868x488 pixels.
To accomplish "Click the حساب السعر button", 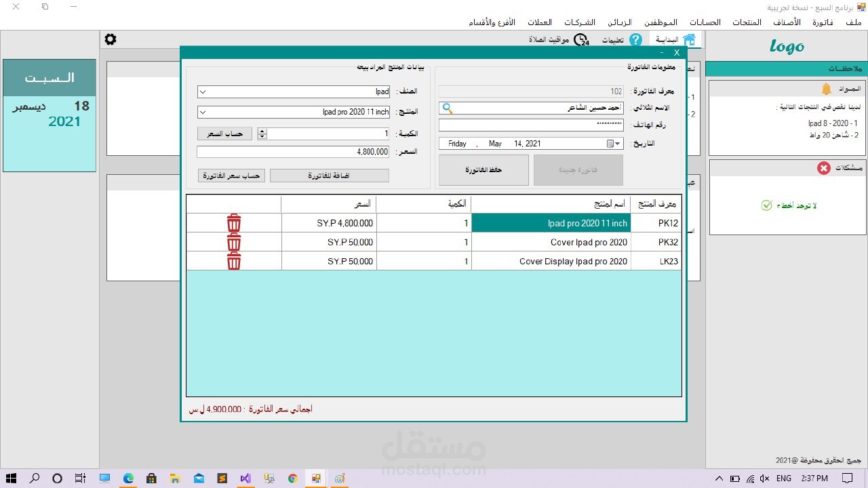I will [x=224, y=134].
